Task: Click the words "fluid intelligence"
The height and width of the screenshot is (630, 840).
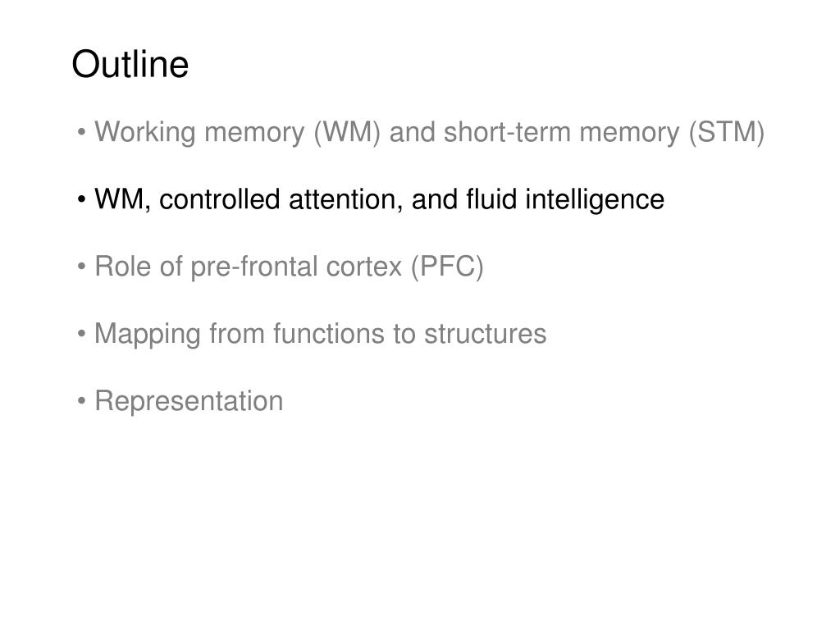Action: pyautogui.click(x=565, y=200)
